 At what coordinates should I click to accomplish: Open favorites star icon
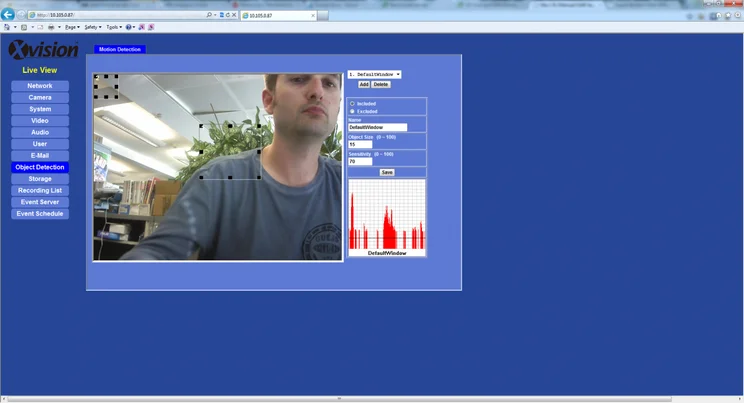728,15
